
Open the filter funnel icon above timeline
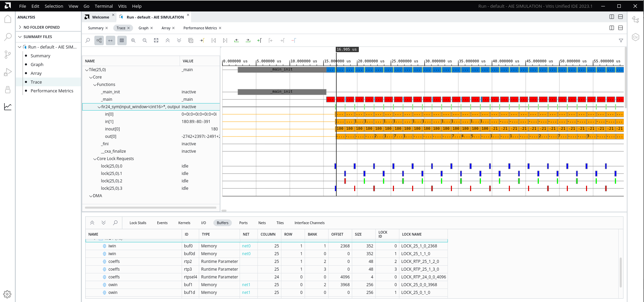tap(621, 40)
